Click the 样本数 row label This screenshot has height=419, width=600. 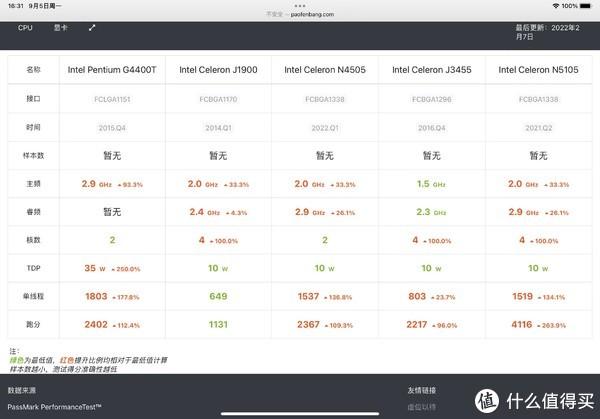33,155
